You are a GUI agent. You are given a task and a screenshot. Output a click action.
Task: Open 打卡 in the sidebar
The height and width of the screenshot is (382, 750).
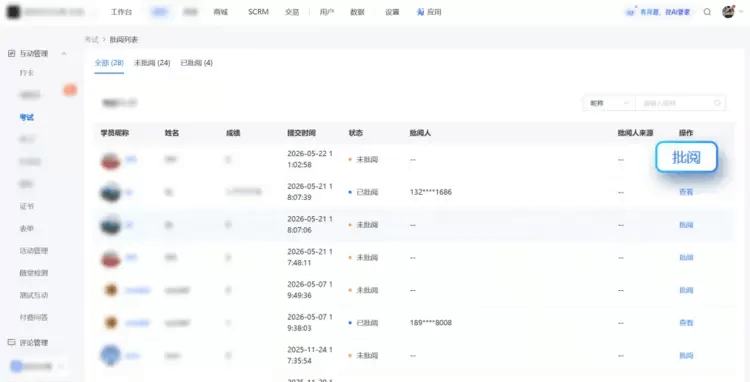[27, 73]
